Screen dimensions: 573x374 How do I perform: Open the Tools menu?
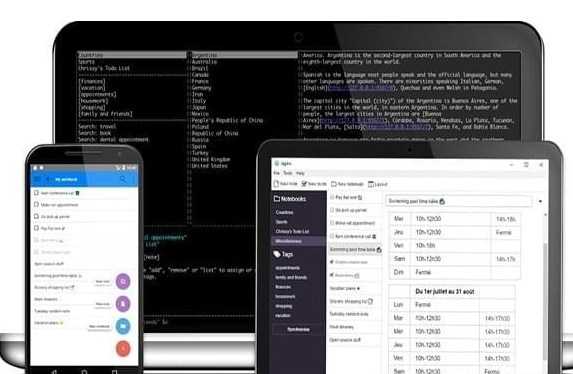point(288,173)
